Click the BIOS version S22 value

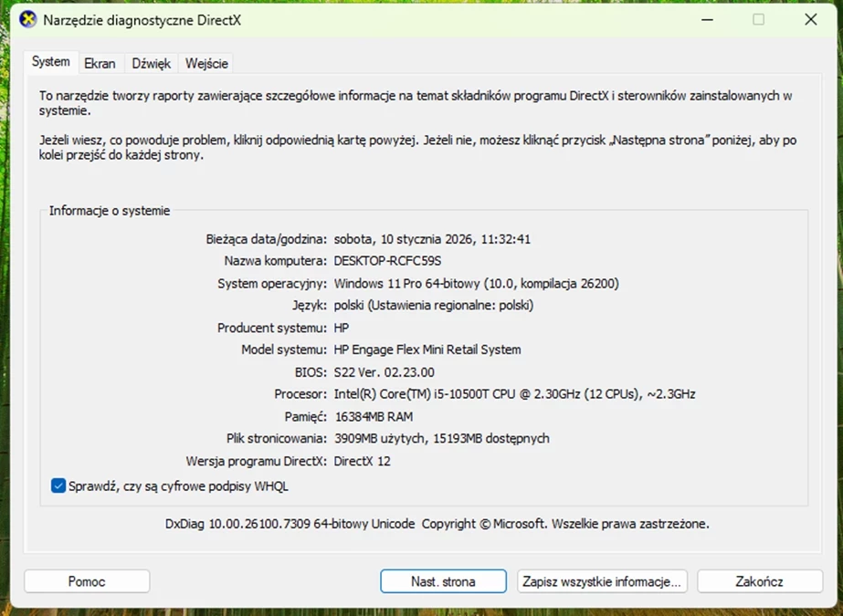(384, 372)
